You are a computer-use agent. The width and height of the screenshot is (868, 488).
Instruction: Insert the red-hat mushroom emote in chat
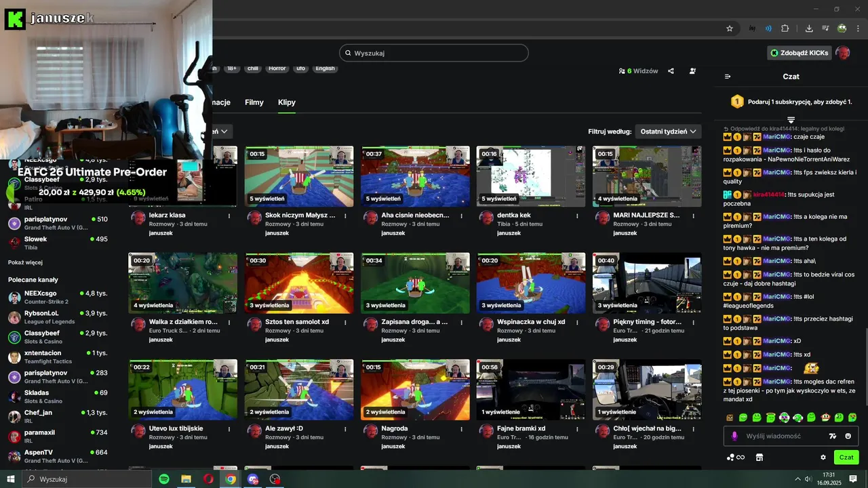pos(825,418)
